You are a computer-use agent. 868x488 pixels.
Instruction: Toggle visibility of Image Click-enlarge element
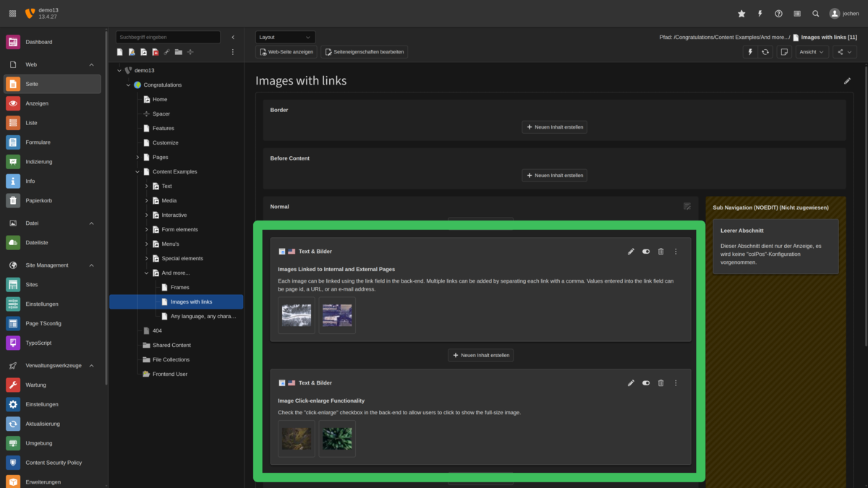pos(646,383)
